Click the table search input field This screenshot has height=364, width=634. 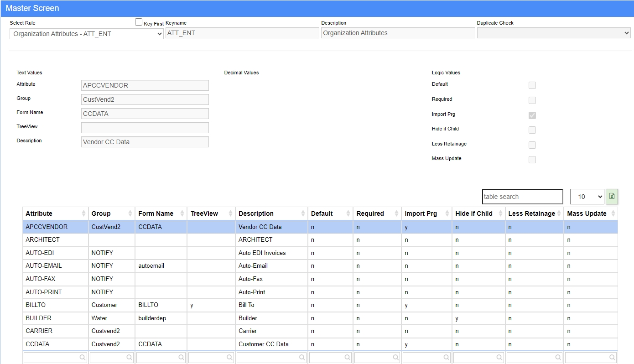pyautogui.click(x=523, y=197)
